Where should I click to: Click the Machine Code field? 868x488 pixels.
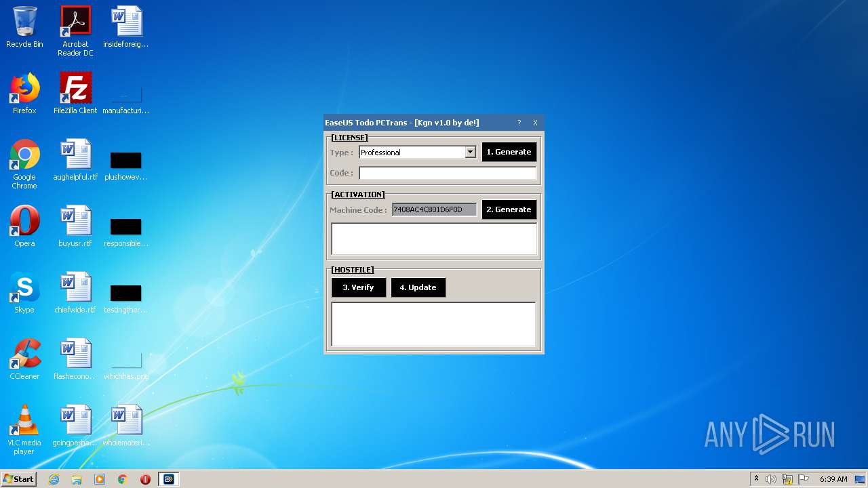434,209
